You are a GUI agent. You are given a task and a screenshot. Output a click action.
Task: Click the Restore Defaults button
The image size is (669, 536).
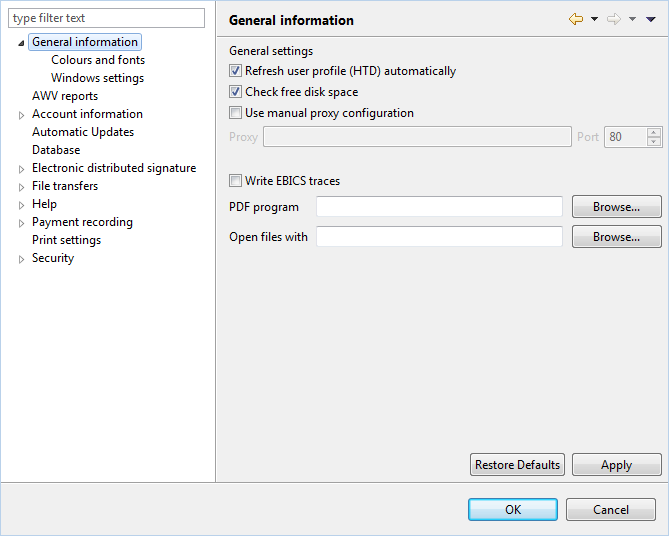(x=517, y=464)
